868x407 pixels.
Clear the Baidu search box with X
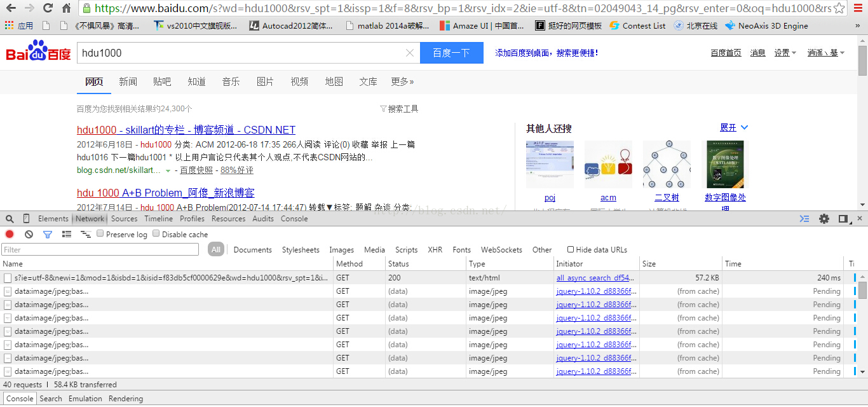tap(410, 53)
